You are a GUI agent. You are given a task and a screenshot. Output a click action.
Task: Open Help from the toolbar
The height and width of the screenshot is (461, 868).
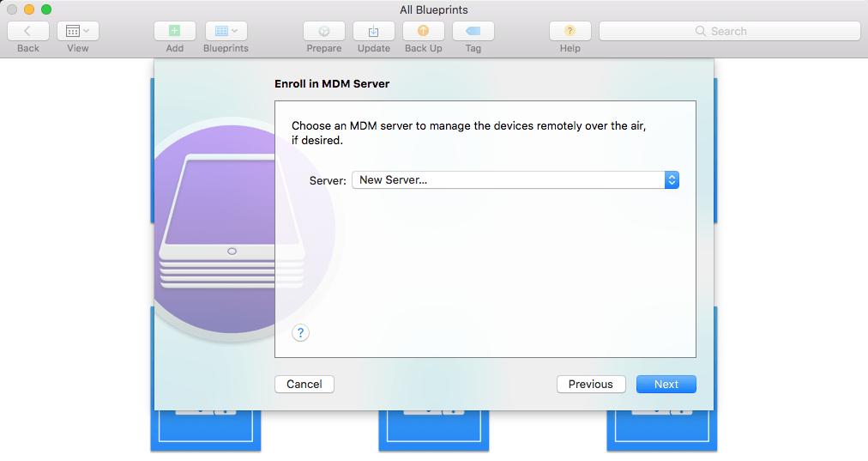tap(570, 31)
